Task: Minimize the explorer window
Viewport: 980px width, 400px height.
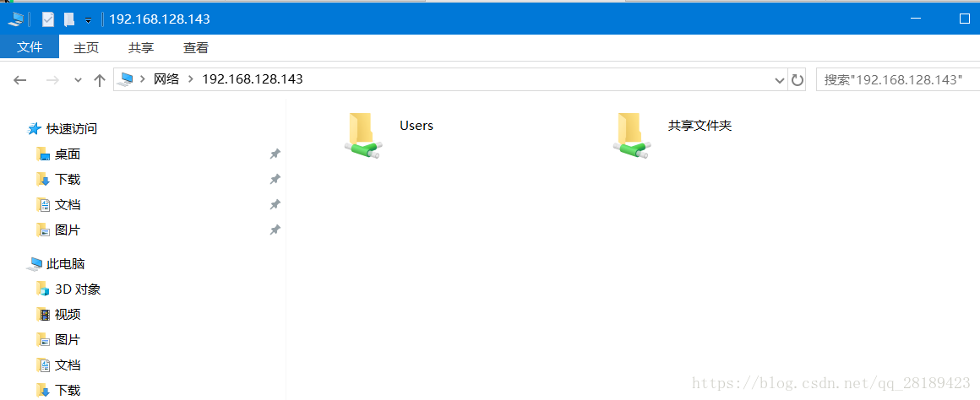Action: pos(917,19)
